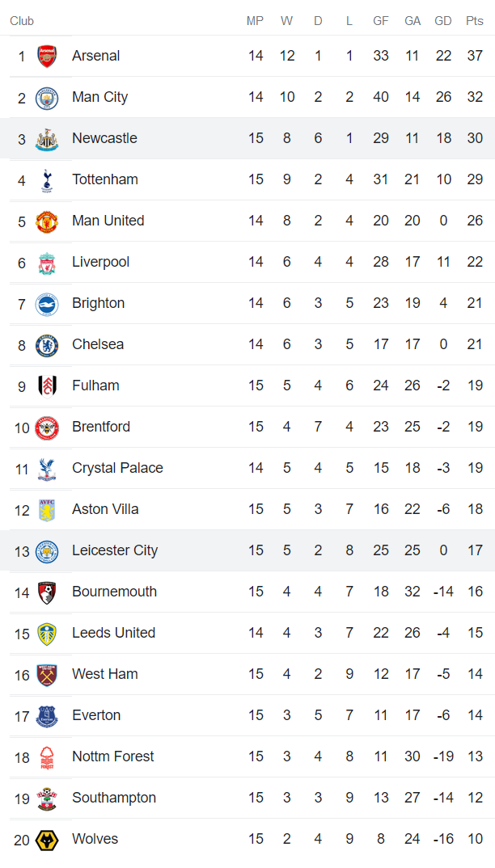
Task: Click the Everton club badge
Action: point(47,715)
